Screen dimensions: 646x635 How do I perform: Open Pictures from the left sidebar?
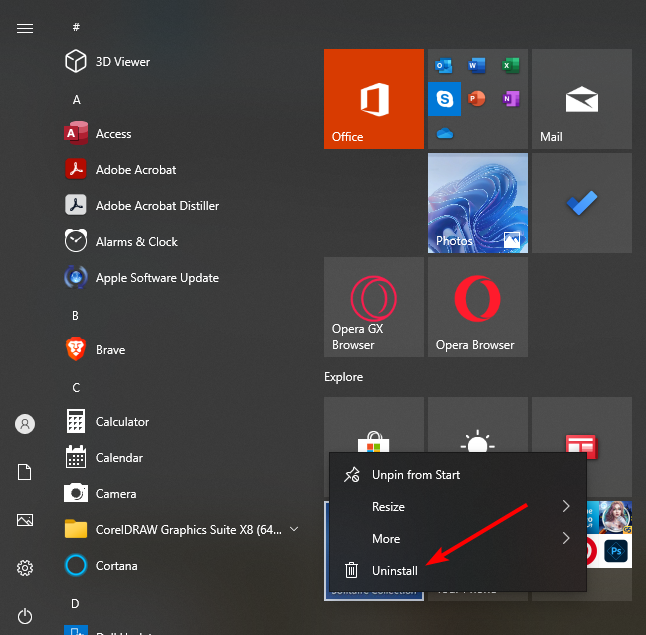tap(25, 520)
